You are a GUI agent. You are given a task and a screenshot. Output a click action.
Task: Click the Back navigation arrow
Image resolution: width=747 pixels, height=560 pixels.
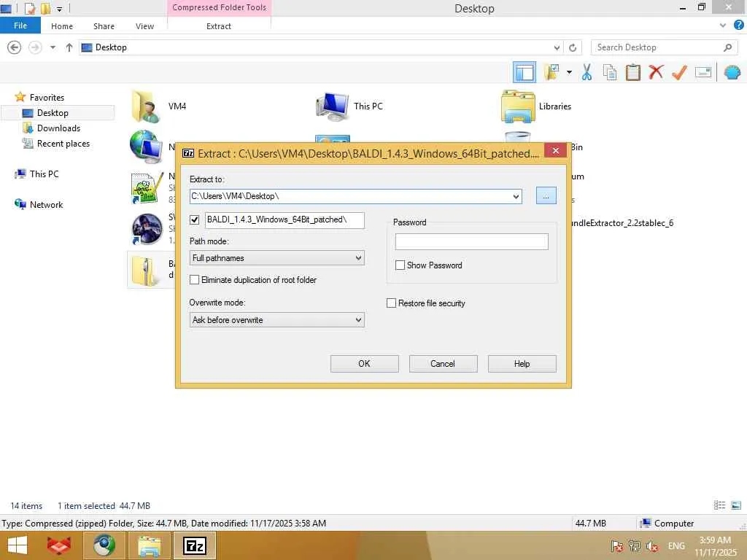pyautogui.click(x=15, y=47)
